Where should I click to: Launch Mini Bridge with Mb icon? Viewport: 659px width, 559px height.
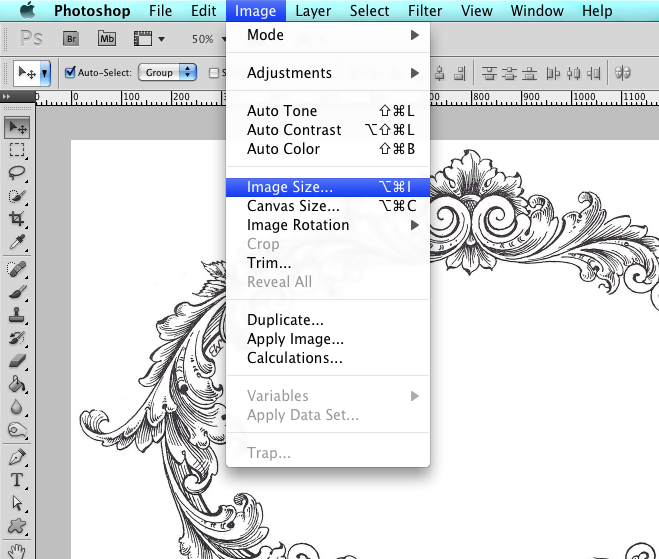107,39
